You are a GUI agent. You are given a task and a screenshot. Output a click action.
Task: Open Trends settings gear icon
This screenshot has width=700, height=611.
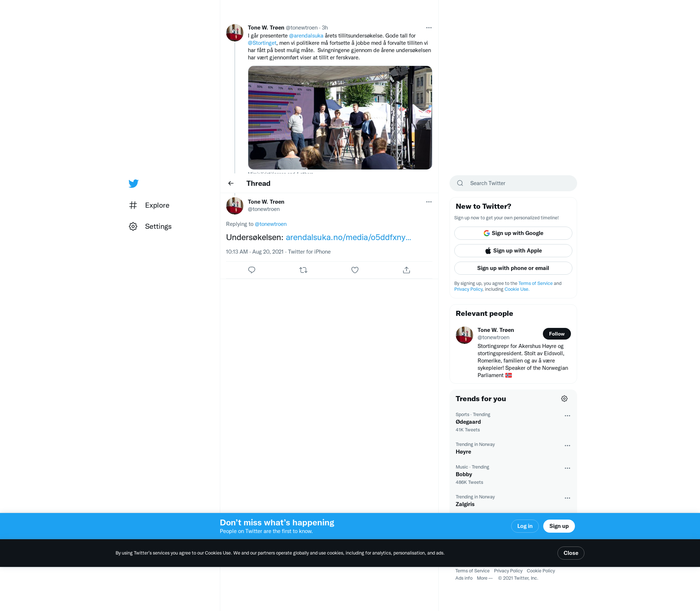564,399
